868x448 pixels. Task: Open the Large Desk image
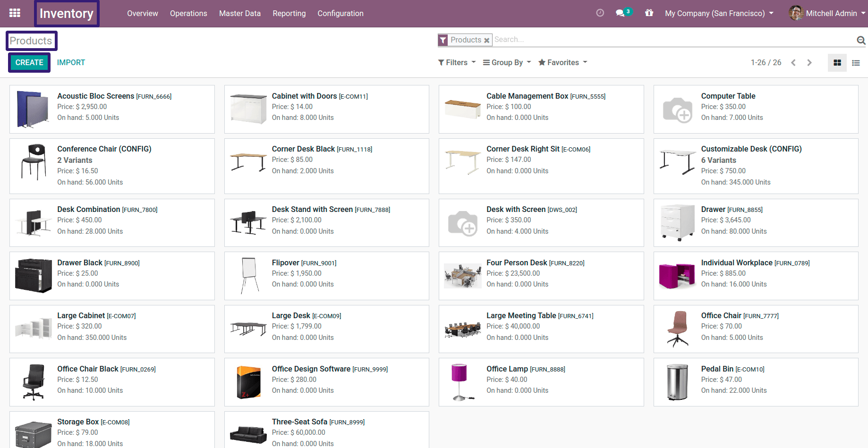[248, 329]
